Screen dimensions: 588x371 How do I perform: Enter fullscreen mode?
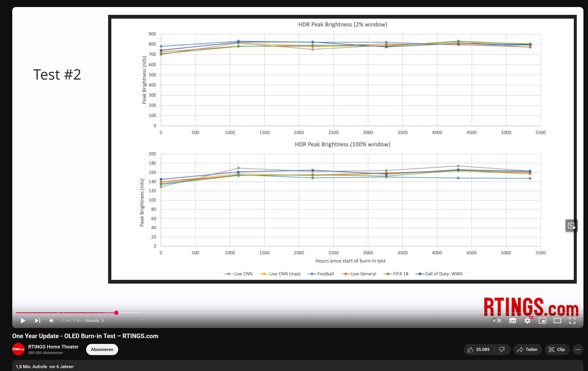point(572,321)
